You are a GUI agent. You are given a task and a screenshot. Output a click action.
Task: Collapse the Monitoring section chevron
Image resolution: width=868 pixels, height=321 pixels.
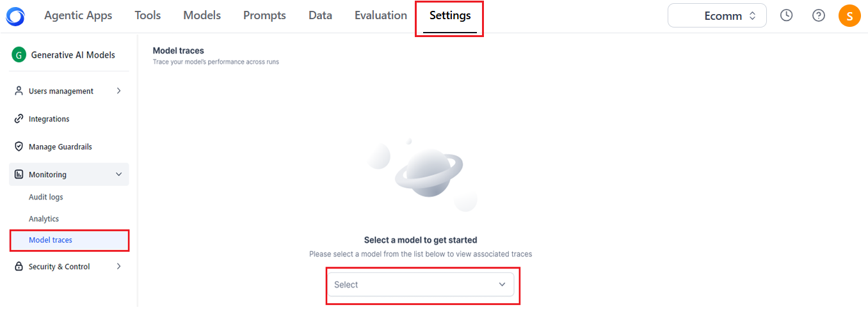pos(118,175)
